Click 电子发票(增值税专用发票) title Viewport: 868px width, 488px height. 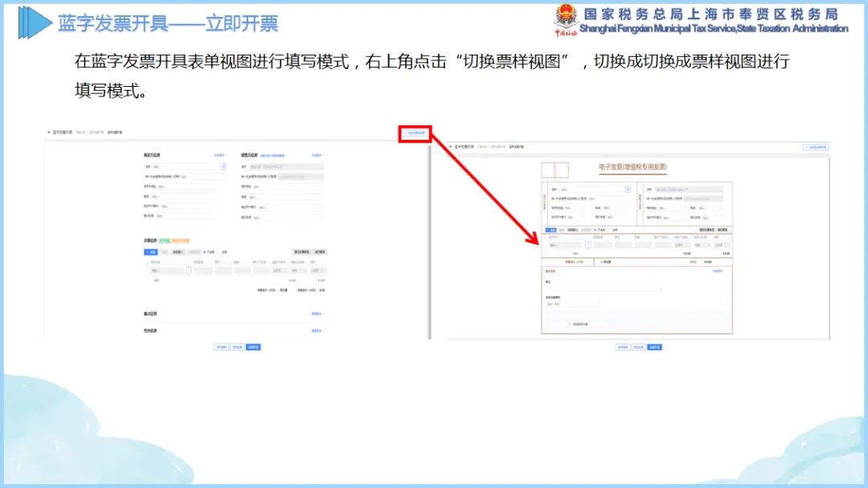(633, 166)
